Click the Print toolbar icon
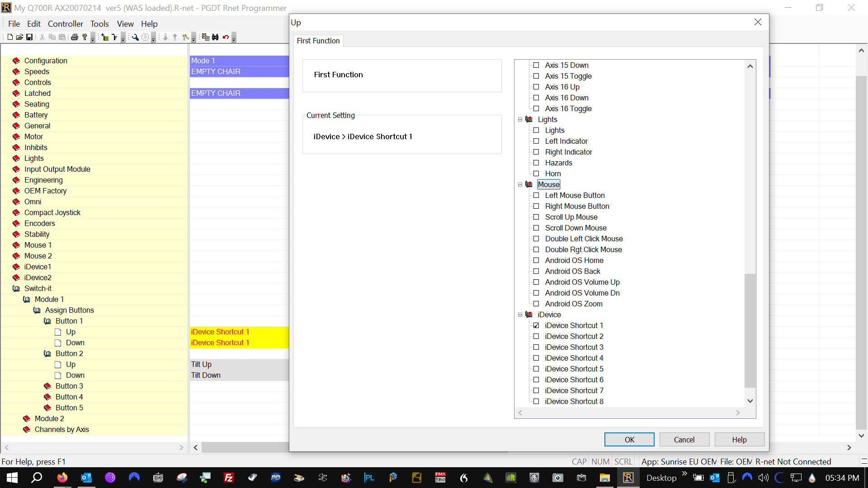The image size is (868, 488). pos(75,37)
